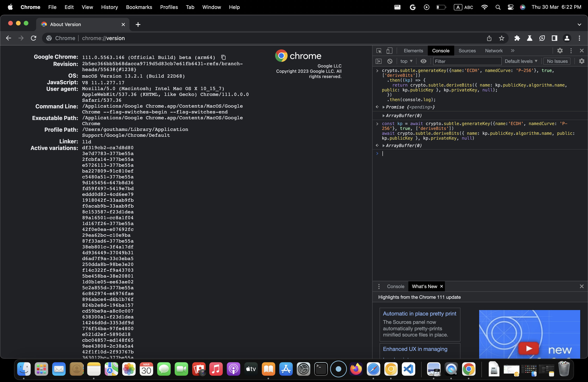588x382 pixels.
Task: Create live expression using eye icon
Action: tap(423, 61)
